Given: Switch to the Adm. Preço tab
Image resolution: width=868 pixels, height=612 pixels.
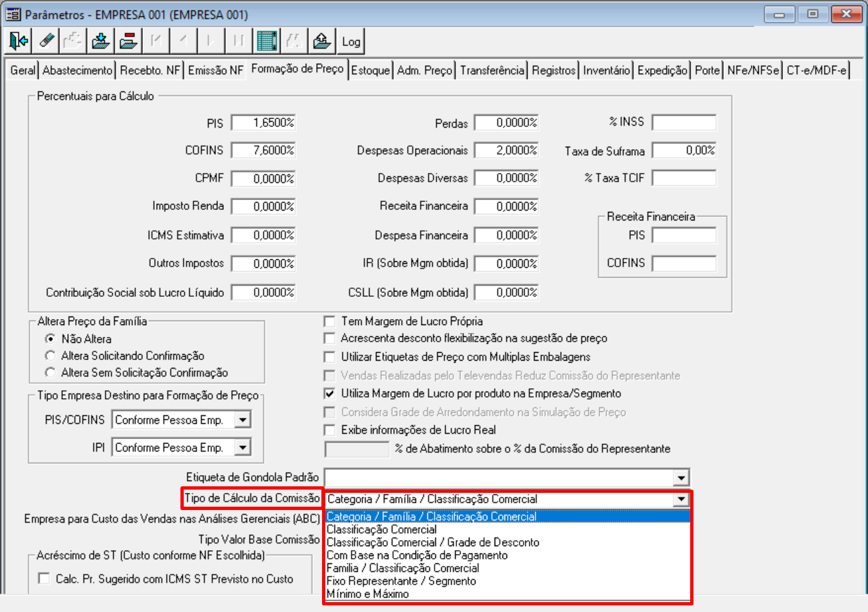Looking at the screenshot, I should coord(425,70).
